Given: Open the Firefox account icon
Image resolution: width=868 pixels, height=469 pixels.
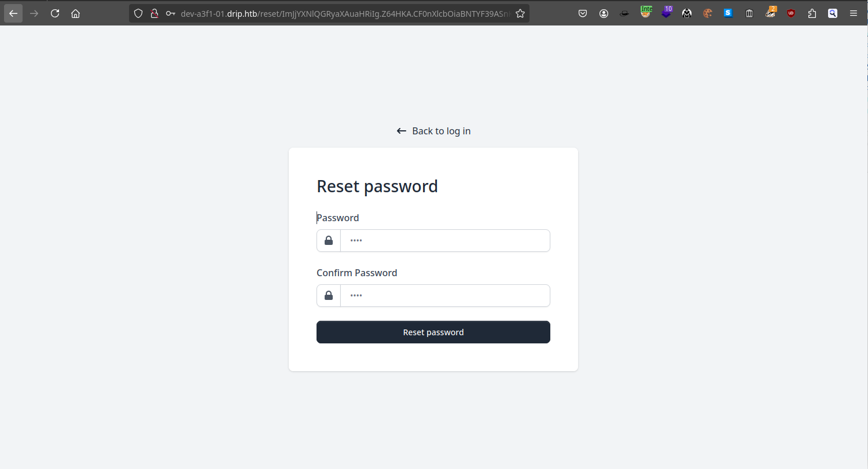Looking at the screenshot, I should pyautogui.click(x=604, y=13).
